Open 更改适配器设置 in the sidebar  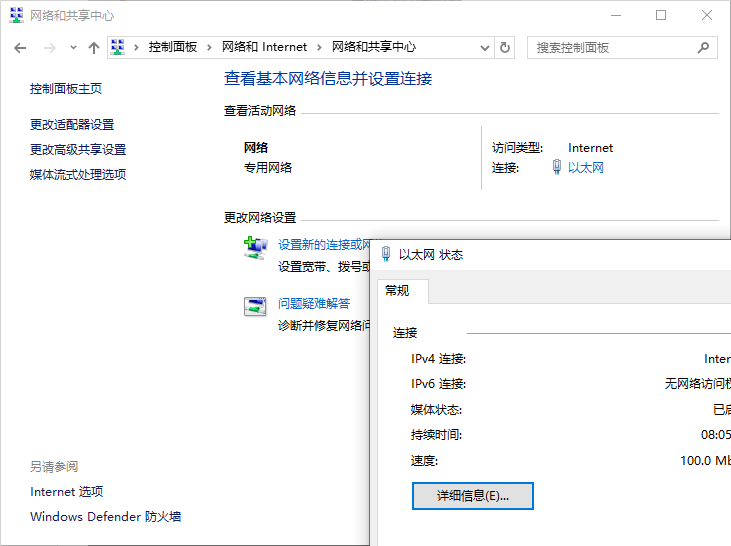coord(72,125)
